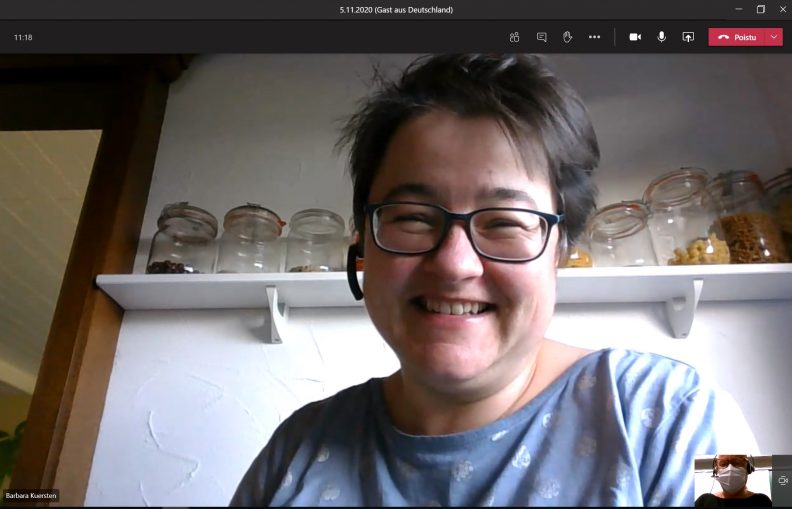
Task: Select your own self-view video thumbnail
Action: pos(733,481)
